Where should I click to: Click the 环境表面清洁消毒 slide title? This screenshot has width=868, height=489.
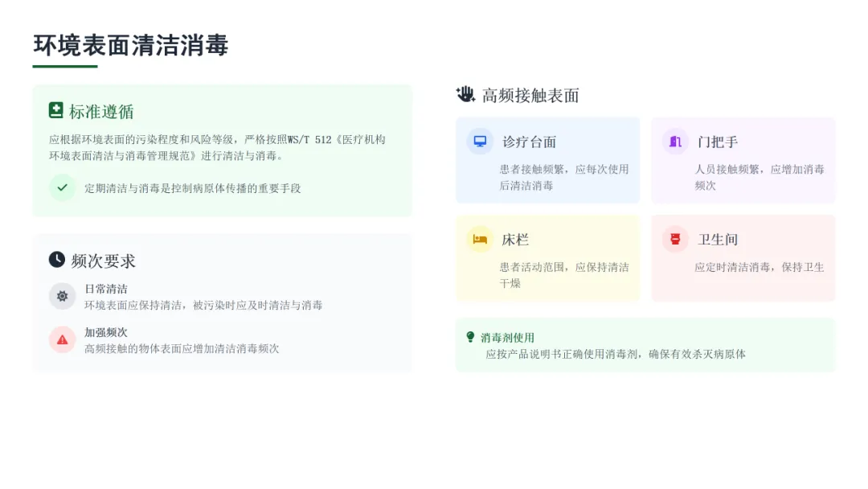click(131, 45)
